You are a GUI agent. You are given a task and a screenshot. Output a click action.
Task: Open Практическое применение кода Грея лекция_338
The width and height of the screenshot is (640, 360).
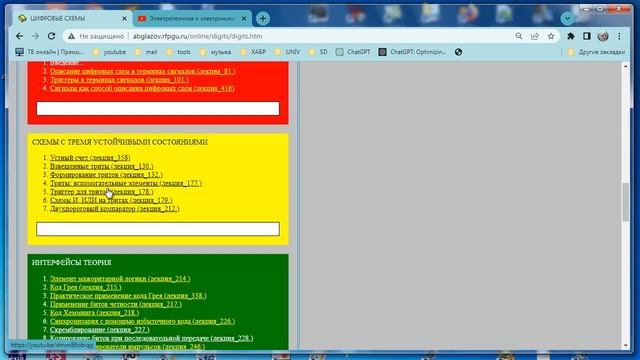click(x=128, y=296)
